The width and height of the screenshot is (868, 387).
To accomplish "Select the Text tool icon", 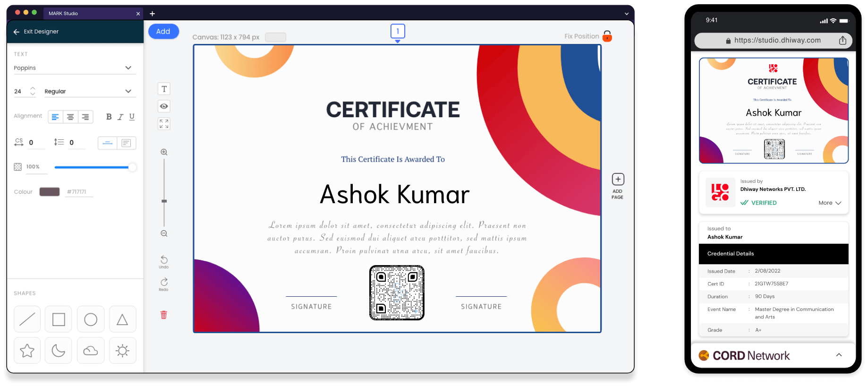I will [x=164, y=89].
